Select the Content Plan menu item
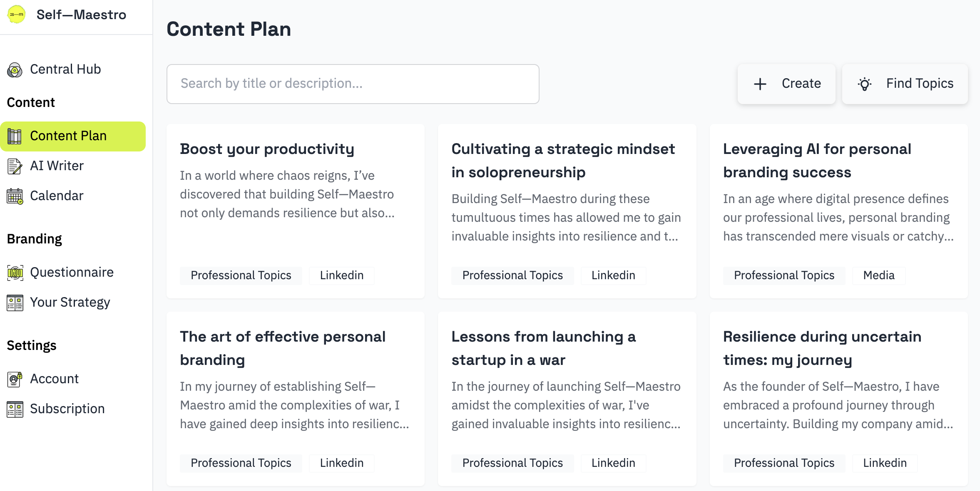The height and width of the screenshot is (491, 980). click(x=68, y=136)
